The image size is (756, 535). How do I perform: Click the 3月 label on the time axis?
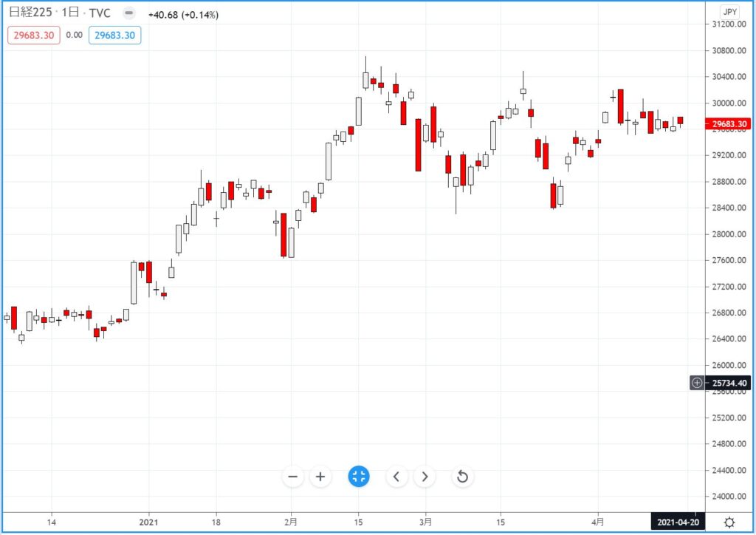pyautogui.click(x=425, y=520)
